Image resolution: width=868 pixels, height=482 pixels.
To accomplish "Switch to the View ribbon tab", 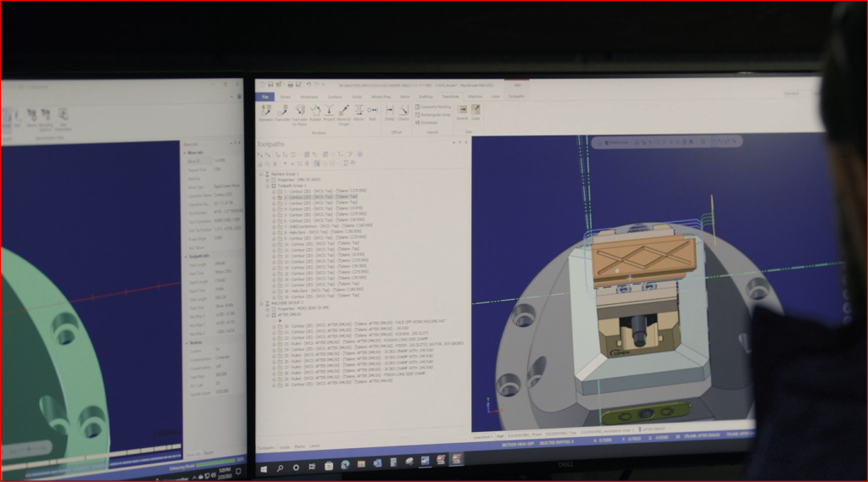I will [495, 97].
